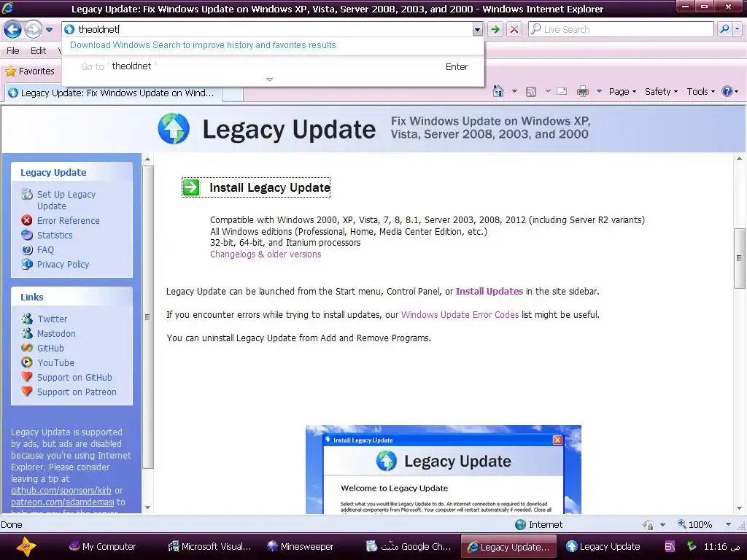
Task: Click the 100% zoom level button
Action: (695, 524)
